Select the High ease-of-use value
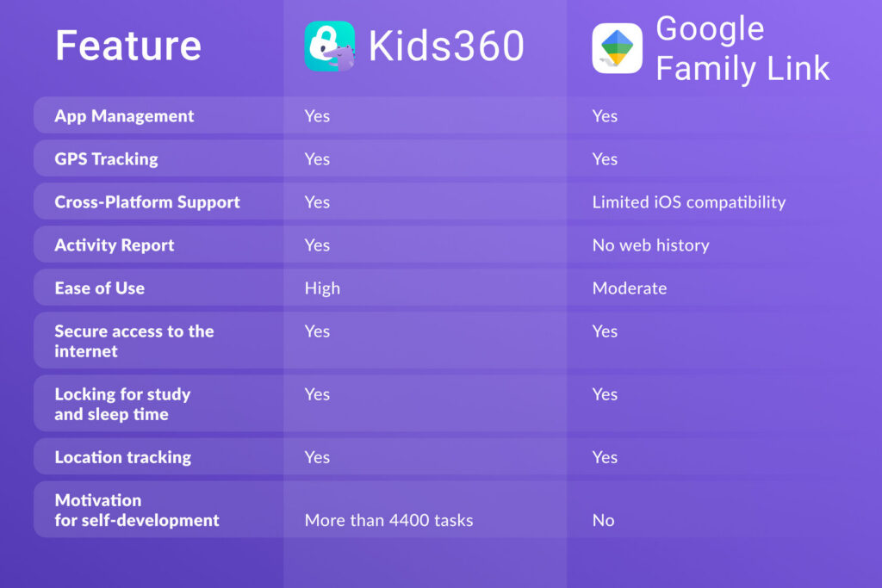 pyautogui.click(x=322, y=288)
